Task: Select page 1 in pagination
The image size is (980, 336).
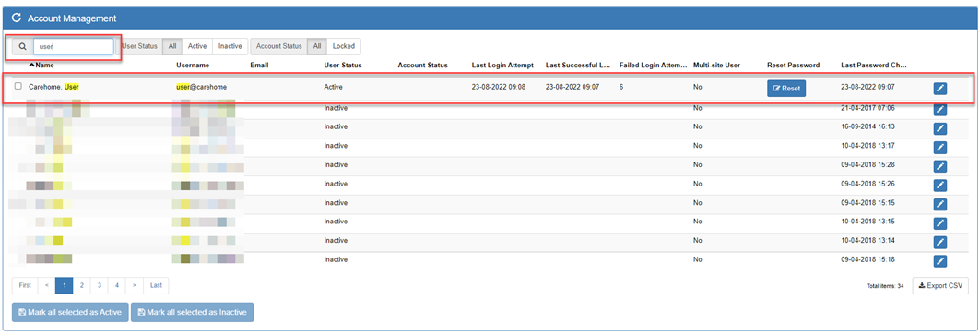Action: point(64,285)
